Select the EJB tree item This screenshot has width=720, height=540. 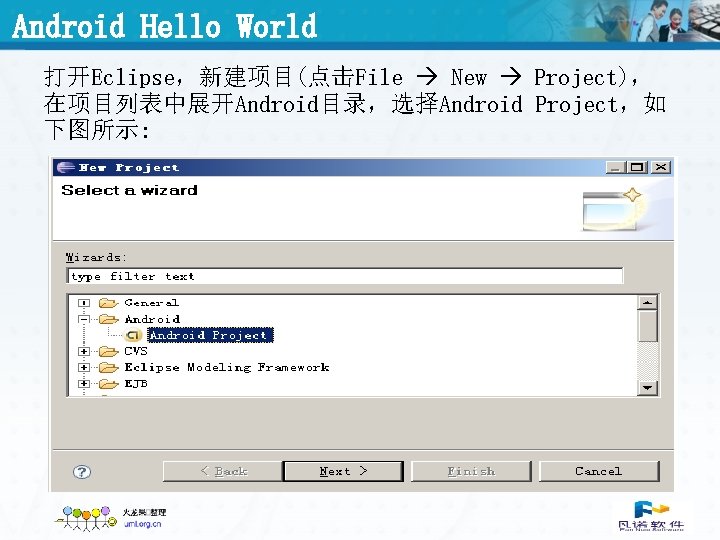[x=136, y=383]
